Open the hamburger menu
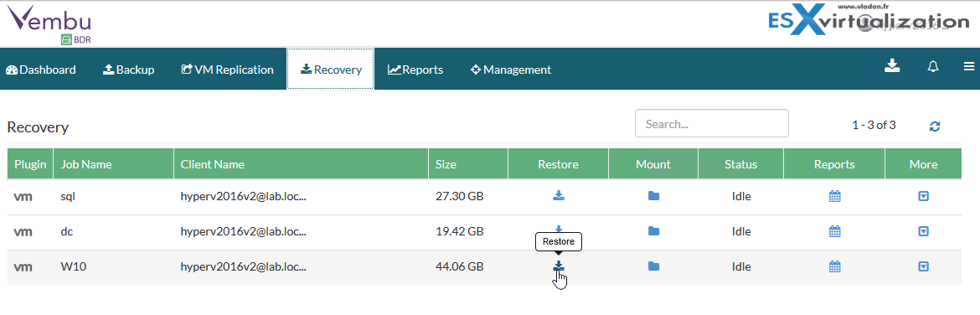Image resolution: width=980 pixels, height=315 pixels. coord(969,66)
